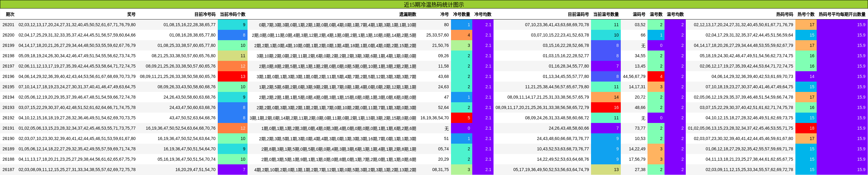868x175 pixels.
Task: Click cold count 11 in row 26198
Action: [233, 56]
